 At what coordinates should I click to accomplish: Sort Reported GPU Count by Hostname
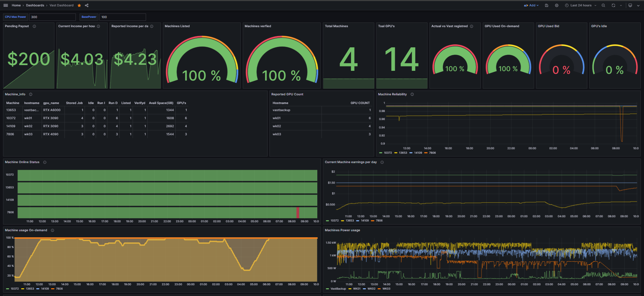(x=280, y=103)
